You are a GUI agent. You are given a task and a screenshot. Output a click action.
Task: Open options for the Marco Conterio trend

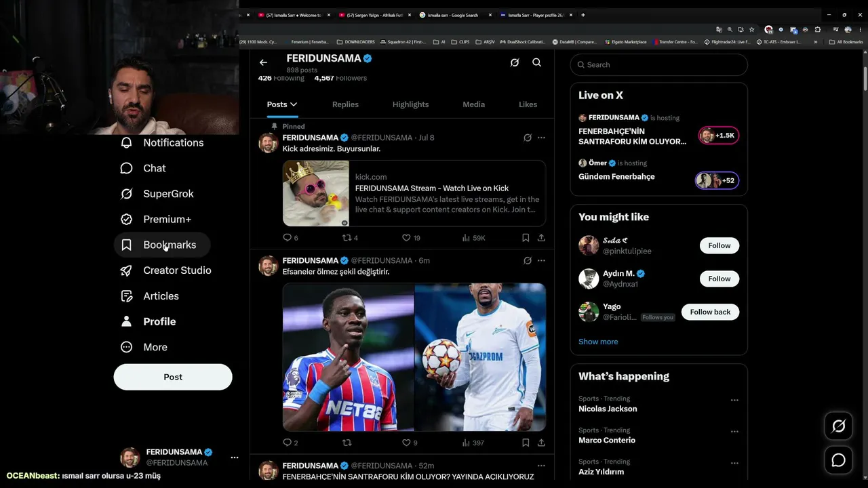(x=734, y=432)
